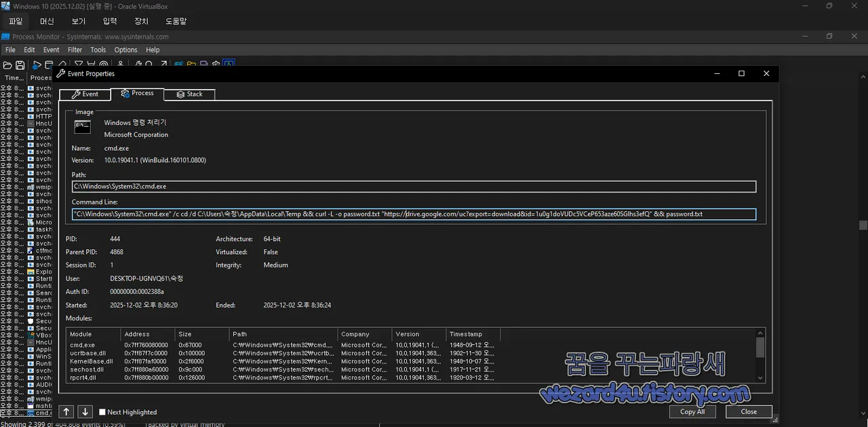The image size is (868, 427).
Task: Click the modules list scroll-up arrow
Action: point(760,333)
